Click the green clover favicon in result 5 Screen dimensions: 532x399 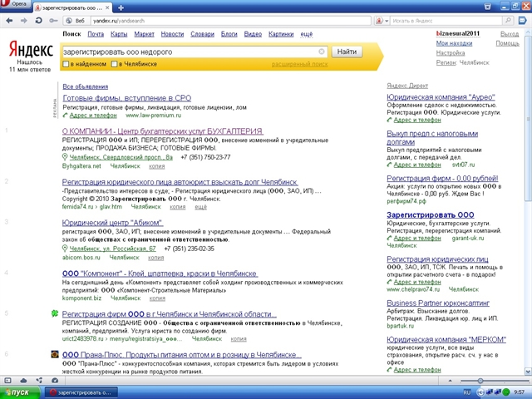click(54, 314)
